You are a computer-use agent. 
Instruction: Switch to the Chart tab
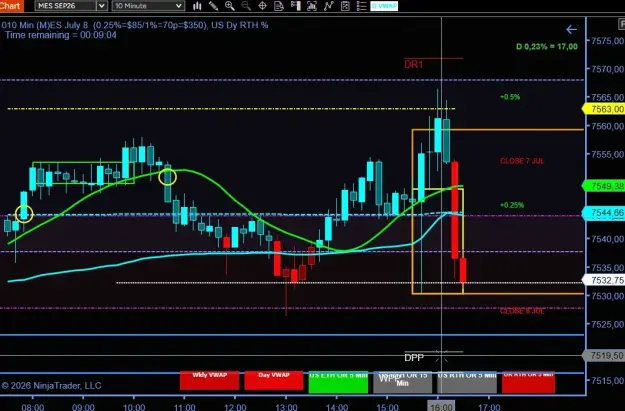pos(11,6)
